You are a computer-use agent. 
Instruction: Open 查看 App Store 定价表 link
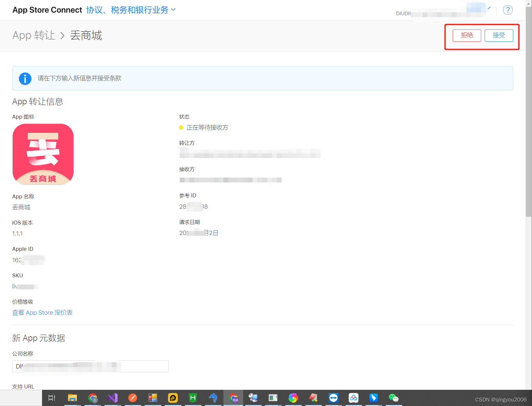pos(42,313)
